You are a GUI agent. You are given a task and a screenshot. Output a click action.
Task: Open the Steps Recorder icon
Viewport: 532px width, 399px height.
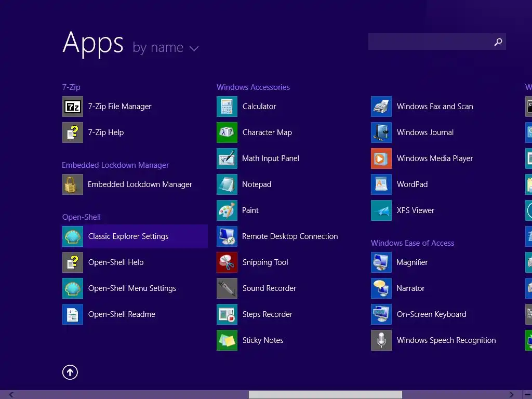pyautogui.click(x=227, y=314)
